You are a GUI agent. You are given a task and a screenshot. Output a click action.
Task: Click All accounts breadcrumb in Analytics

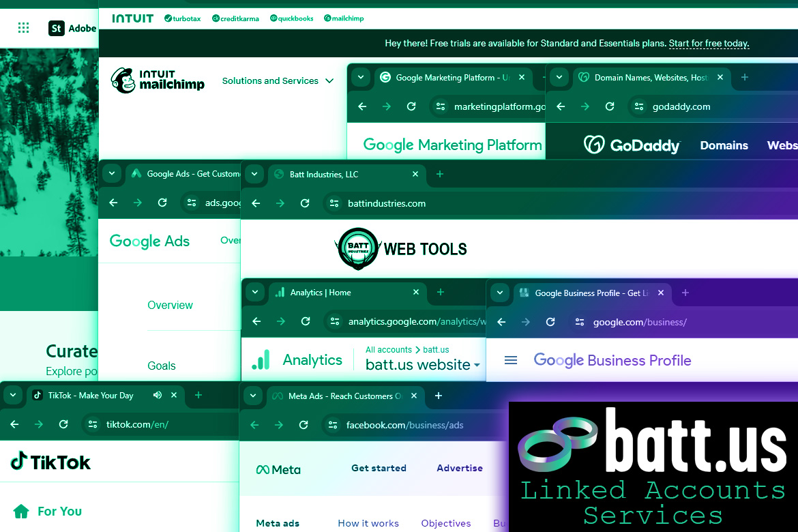click(x=388, y=350)
